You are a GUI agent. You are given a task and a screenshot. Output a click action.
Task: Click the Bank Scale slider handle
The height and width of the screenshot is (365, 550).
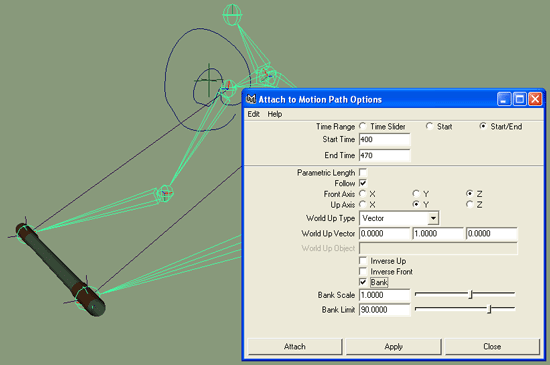click(471, 294)
